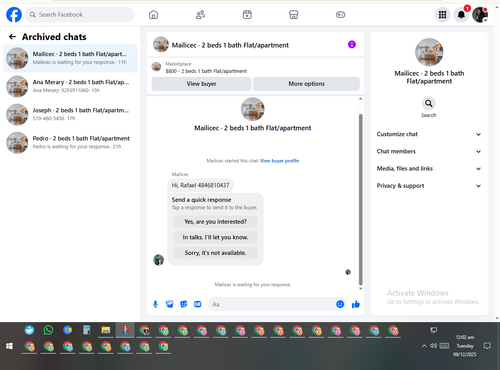Send quick reply 'In talks. I'll let you know.'
Image resolution: width=500 pixels, height=370 pixels.
point(215,237)
